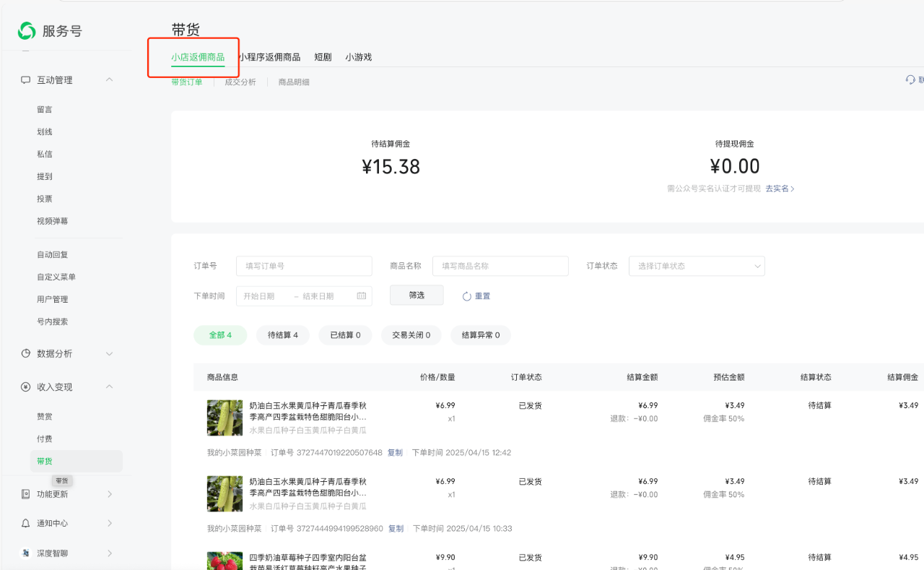Filter orders by 已结算 0
Image resolution: width=924 pixels, height=570 pixels.
click(345, 335)
